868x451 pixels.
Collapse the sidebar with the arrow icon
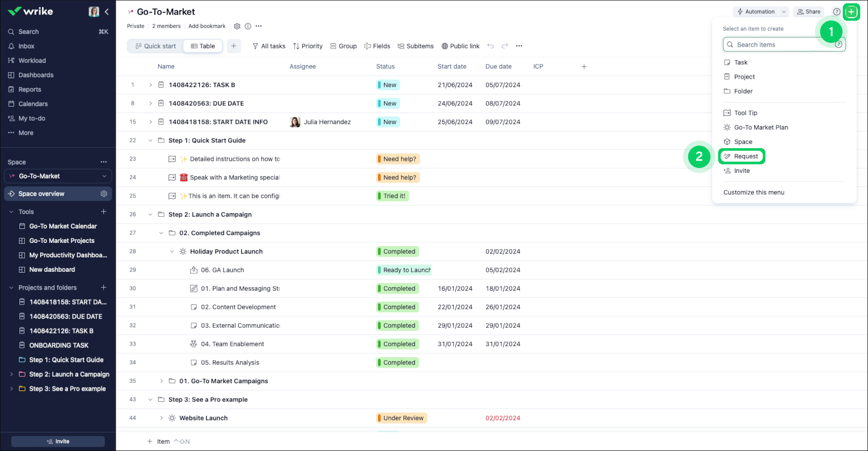pyautogui.click(x=106, y=12)
